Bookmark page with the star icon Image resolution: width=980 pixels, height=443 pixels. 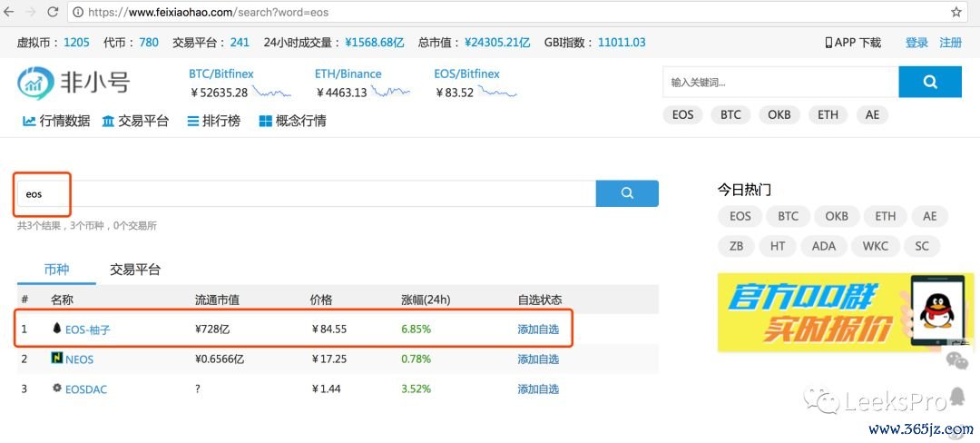click(x=956, y=12)
